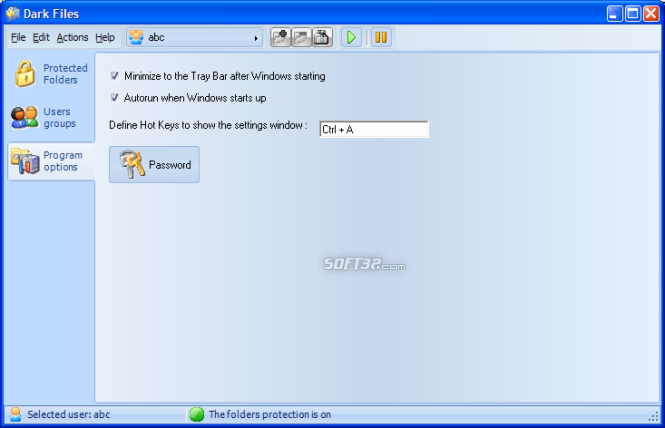Click the green protection status indicator
Screen dimensions: 665x428
(197, 414)
